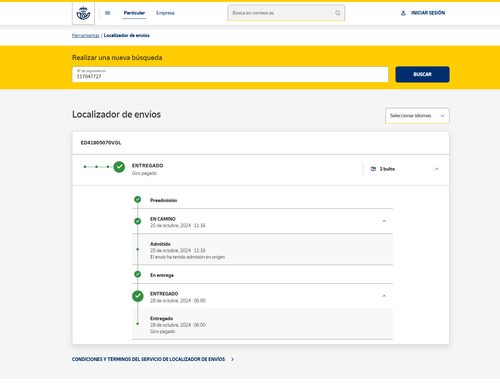Focus the Busca en correos.es search field

pos(286,13)
